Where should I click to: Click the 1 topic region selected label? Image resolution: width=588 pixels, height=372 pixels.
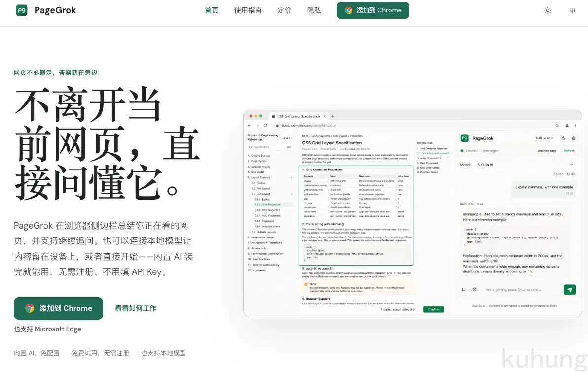tap(398, 309)
